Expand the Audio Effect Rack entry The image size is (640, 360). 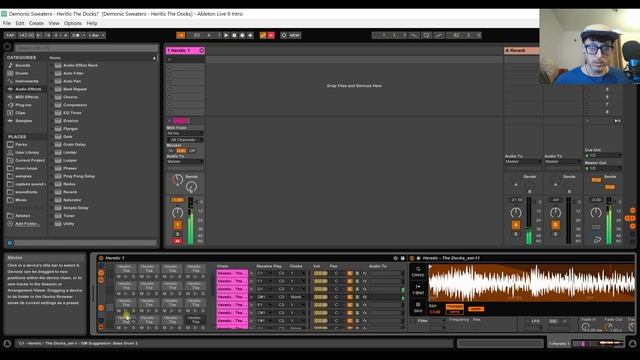52,65
